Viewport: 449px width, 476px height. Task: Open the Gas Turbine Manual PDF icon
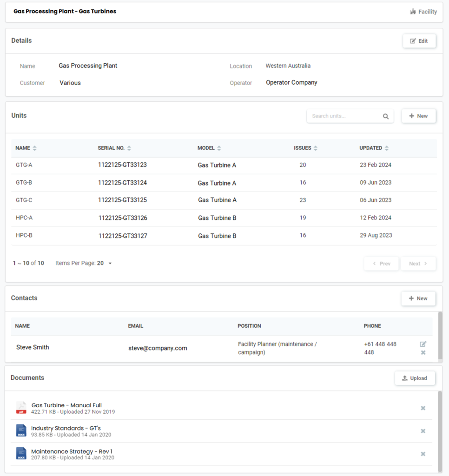[21, 408]
